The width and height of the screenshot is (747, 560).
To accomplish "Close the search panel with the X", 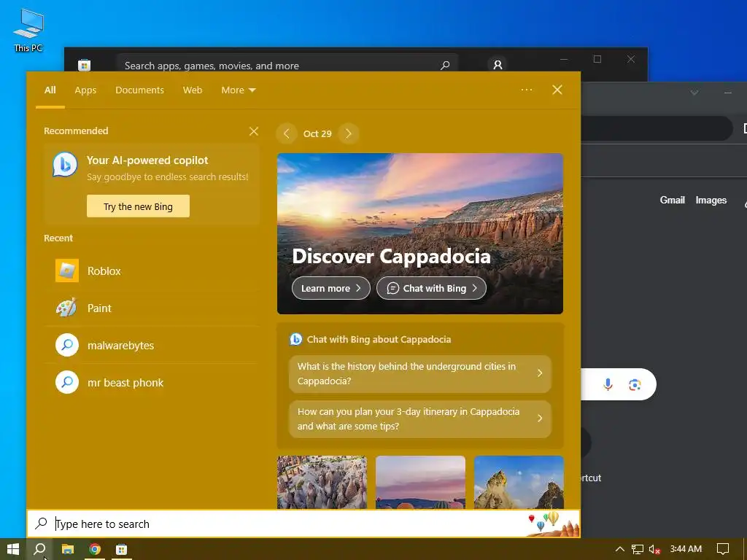I will coord(557,90).
